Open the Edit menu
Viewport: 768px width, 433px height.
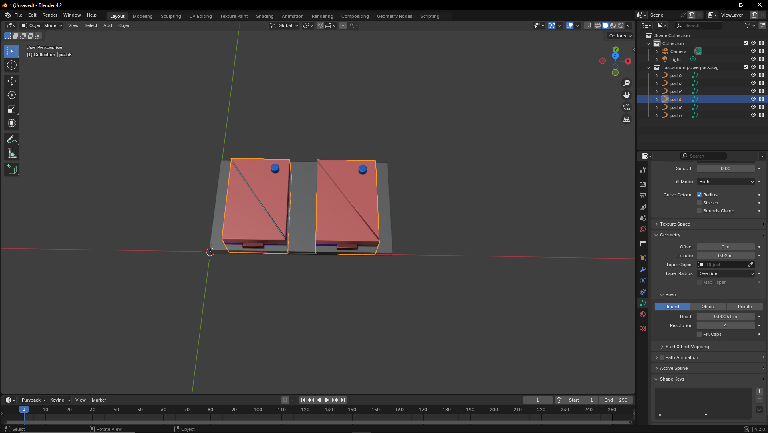[32, 15]
